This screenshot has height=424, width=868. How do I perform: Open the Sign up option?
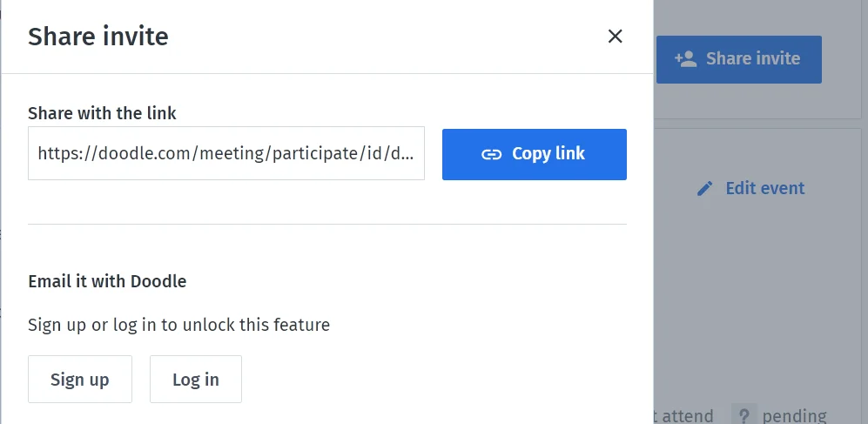(80, 380)
